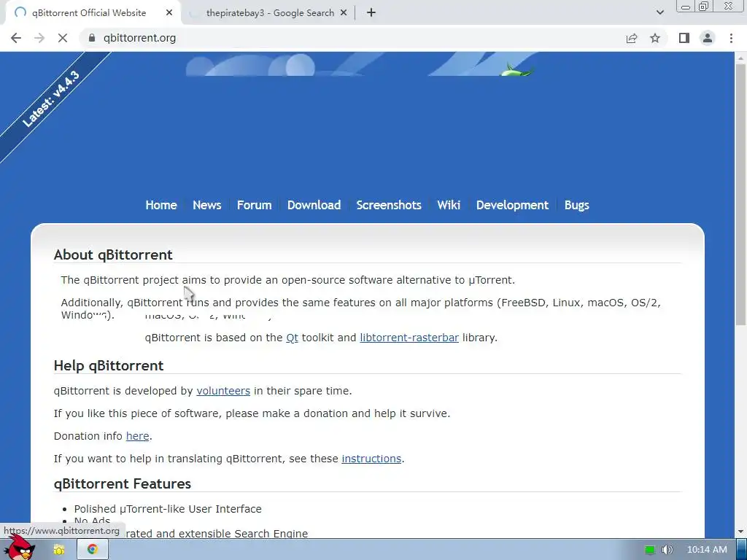Visit the Forum link
Screen dimensions: 747x560
(x=254, y=205)
